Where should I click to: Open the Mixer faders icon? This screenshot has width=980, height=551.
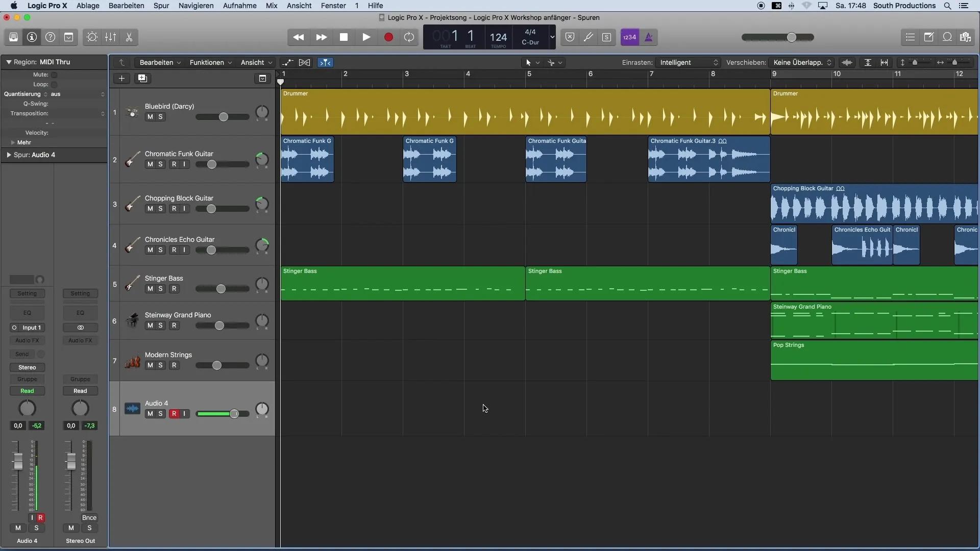(111, 37)
